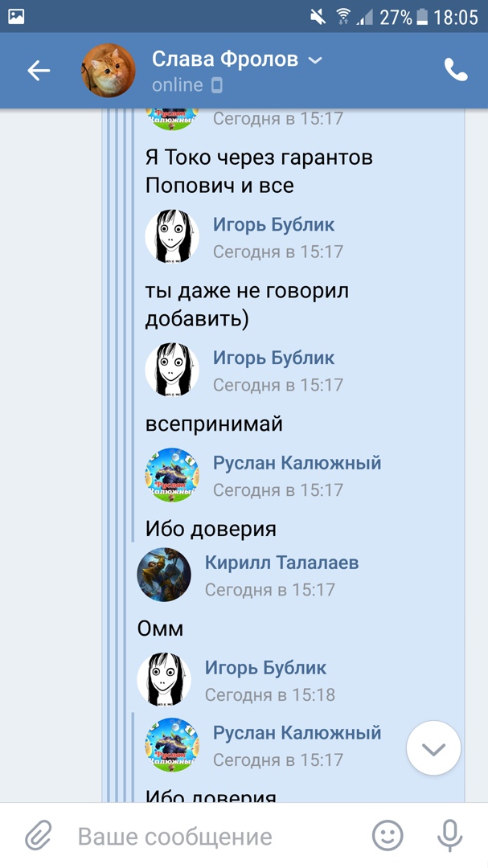Open Слава Фролов's cat avatar

(109, 71)
